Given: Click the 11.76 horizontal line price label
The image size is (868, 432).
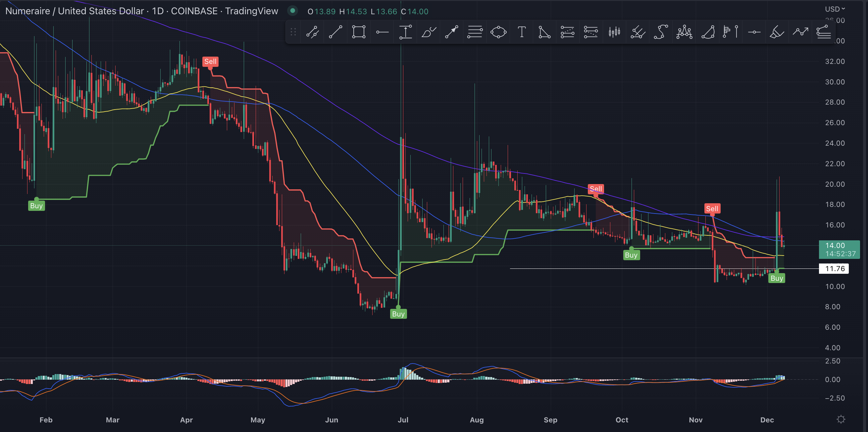Looking at the screenshot, I should pyautogui.click(x=834, y=268).
